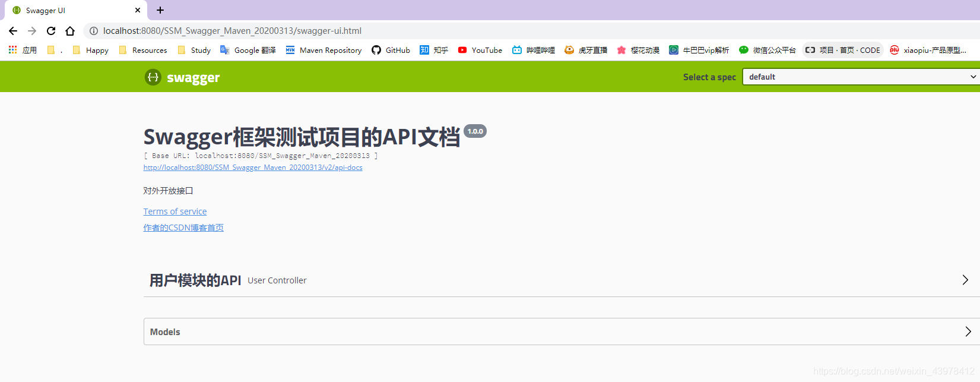The image size is (980, 382).
Task: Click the Swagger logo in the header
Action: click(x=182, y=77)
